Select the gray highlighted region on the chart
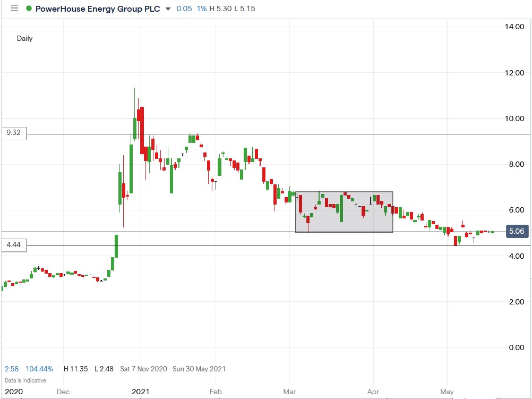This screenshot has height=399, width=532. pyautogui.click(x=344, y=211)
